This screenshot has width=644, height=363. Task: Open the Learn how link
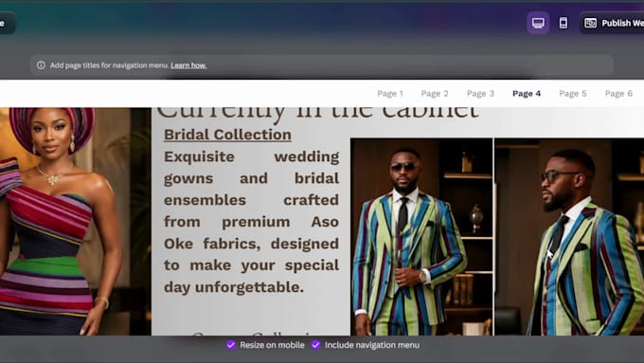click(188, 65)
